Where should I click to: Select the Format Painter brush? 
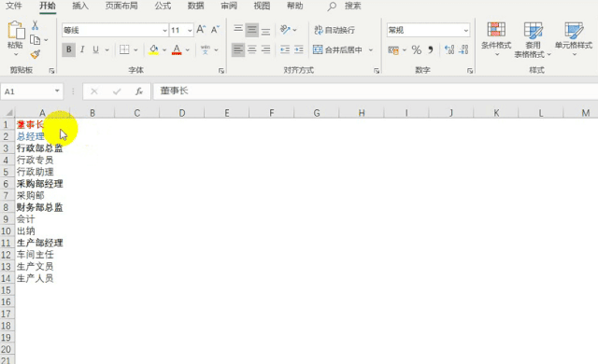(x=36, y=54)
